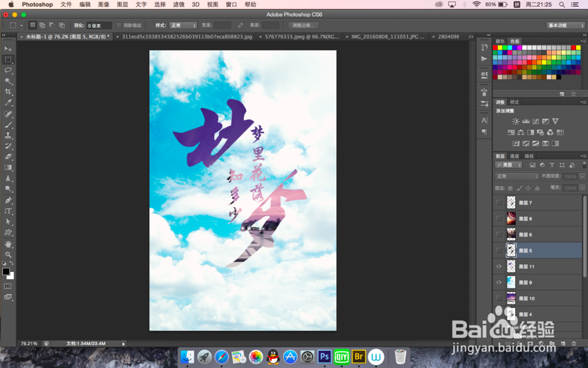Open the opacity slider dropdown arrow
The height and width of the screenshot is (368, 588).
[x=582, y=176]
